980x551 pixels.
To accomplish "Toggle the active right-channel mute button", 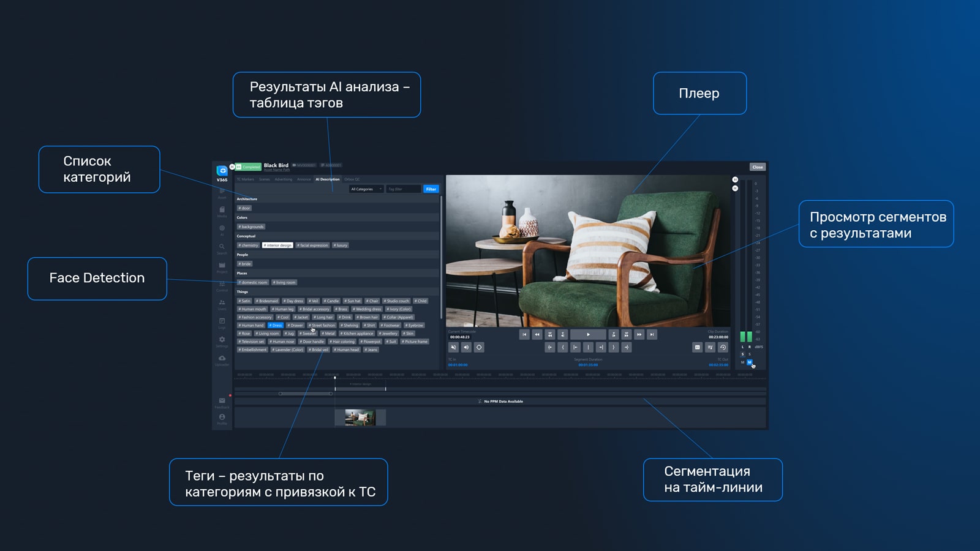I will [x=750, y=362].
